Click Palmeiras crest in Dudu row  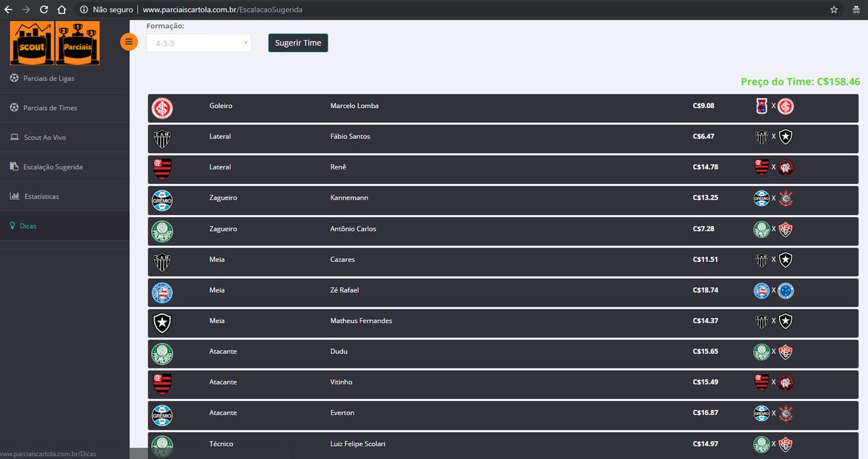click(x=162, y=353)
